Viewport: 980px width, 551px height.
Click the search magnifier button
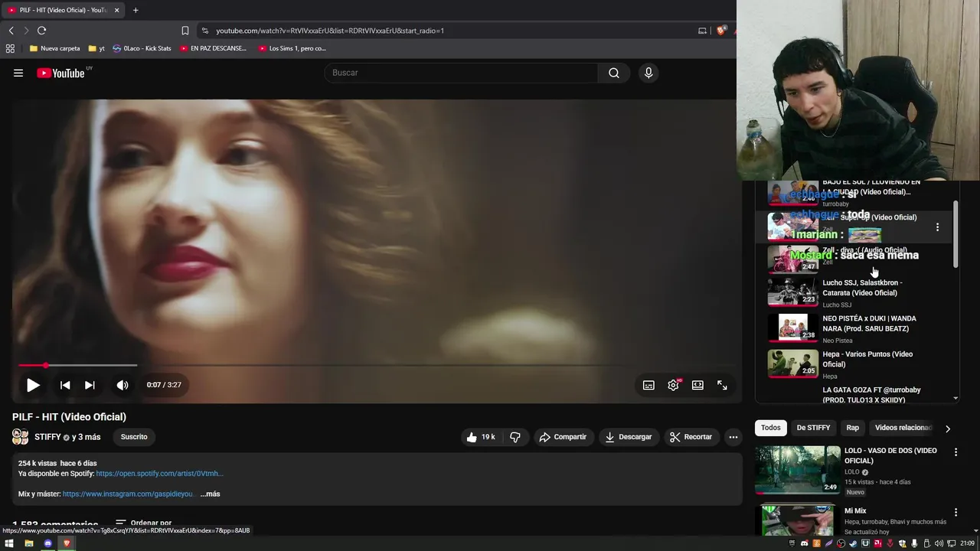pyautogui.click(x=613, y=73)
